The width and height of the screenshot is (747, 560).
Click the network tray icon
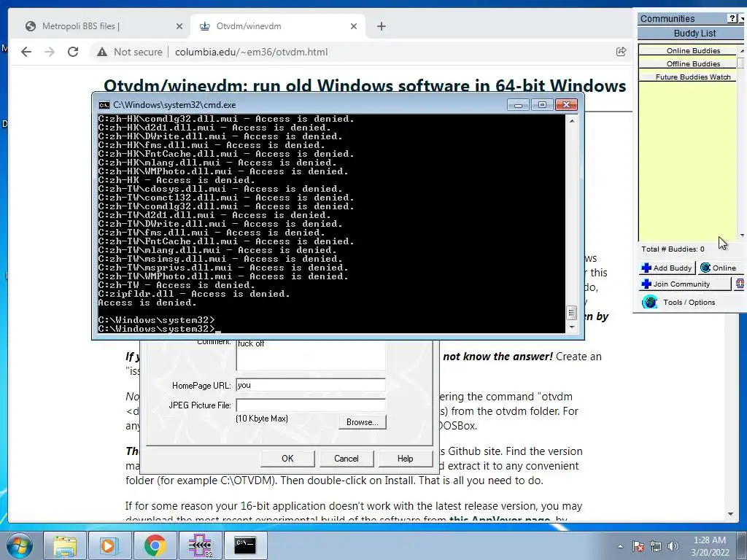click(x=656, y=546)
